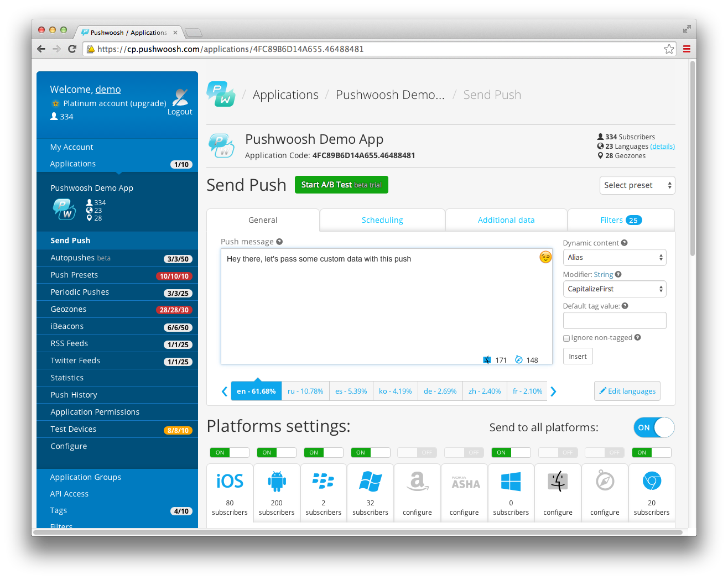Toggle the Amazon platform switch

tap(417, 452)
